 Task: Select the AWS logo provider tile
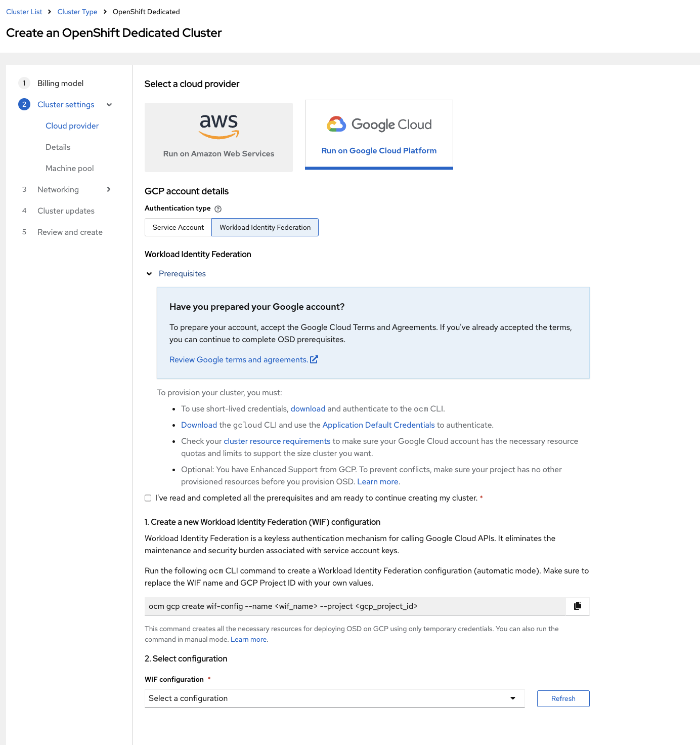218,137
